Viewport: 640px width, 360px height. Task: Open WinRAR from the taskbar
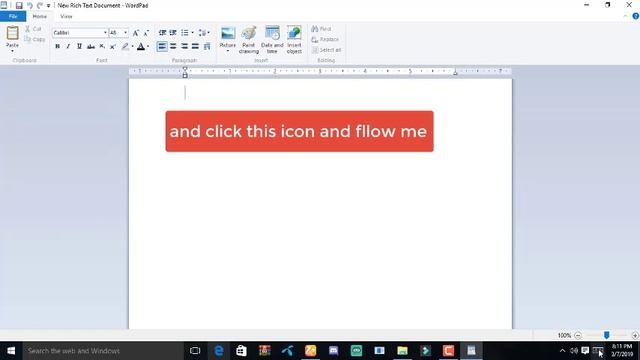[264, 351]
